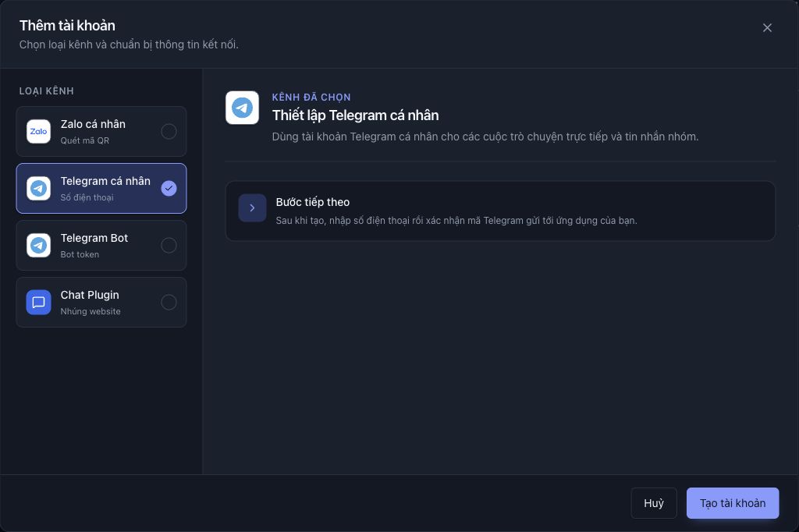Click the Chat Plugin speech bubble icon

tap(39, 302)
